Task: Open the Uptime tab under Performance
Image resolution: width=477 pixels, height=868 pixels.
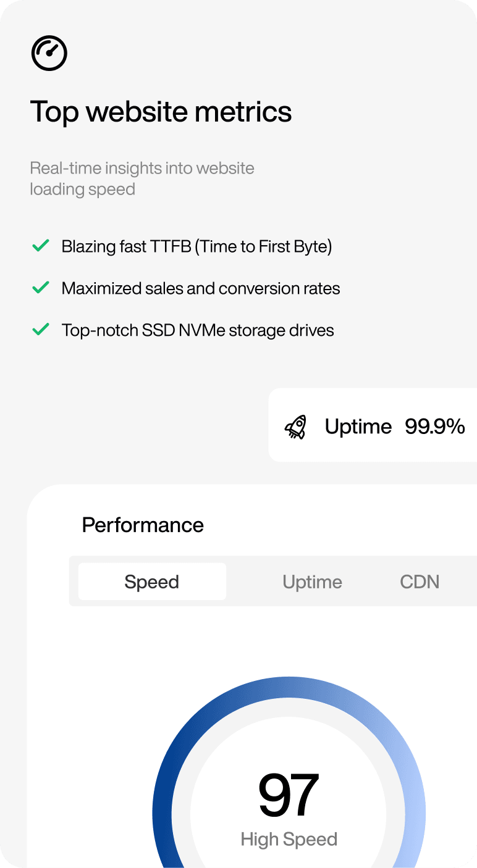Action: point(312,582)
